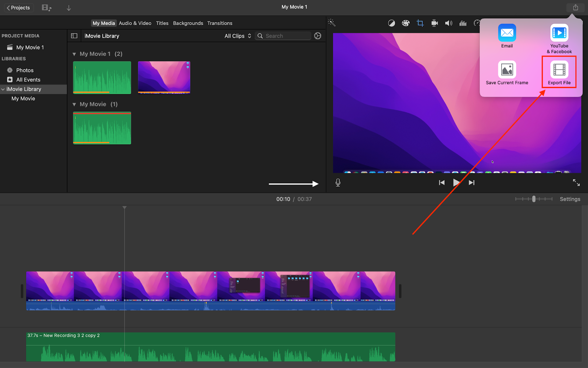Start voiceover recording with microphone icon
Viewport: 588px width, 368px height.
pyautogui.click(x=338, y=183)
